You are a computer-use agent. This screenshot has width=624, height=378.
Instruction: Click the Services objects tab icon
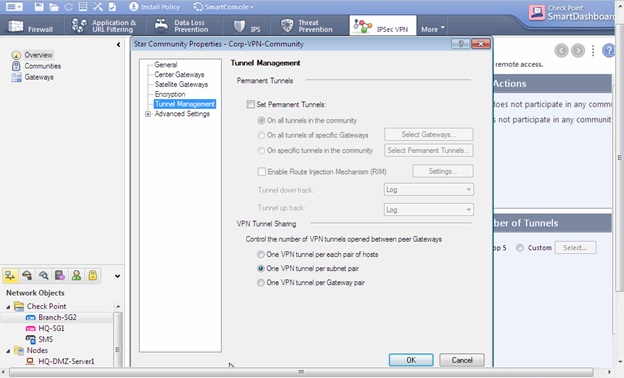click(27, 275)
